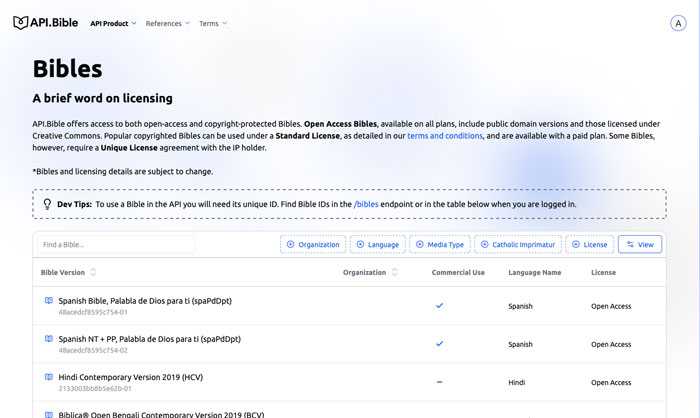Focus the Find a Bible search field
Screen dimensions: 700x418
pos(116,244)
